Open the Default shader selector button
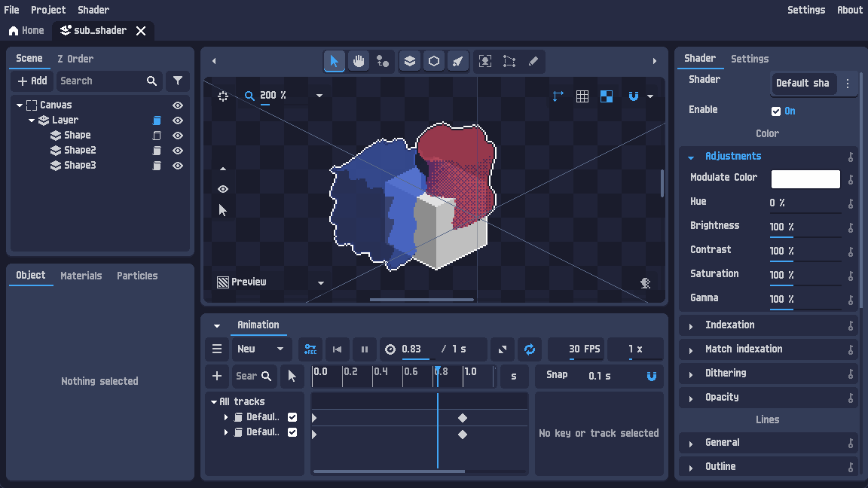This screenshot has height=488, width=868. [803, 84]
